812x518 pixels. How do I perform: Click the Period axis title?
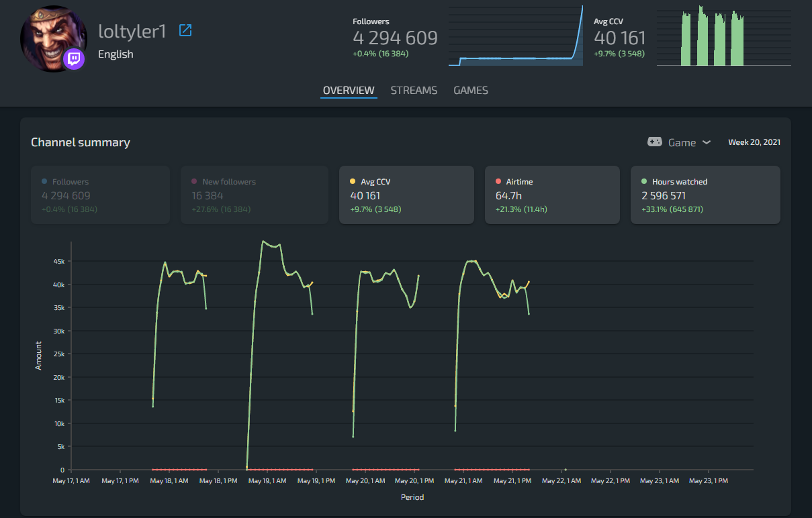(x=412, y=497)
